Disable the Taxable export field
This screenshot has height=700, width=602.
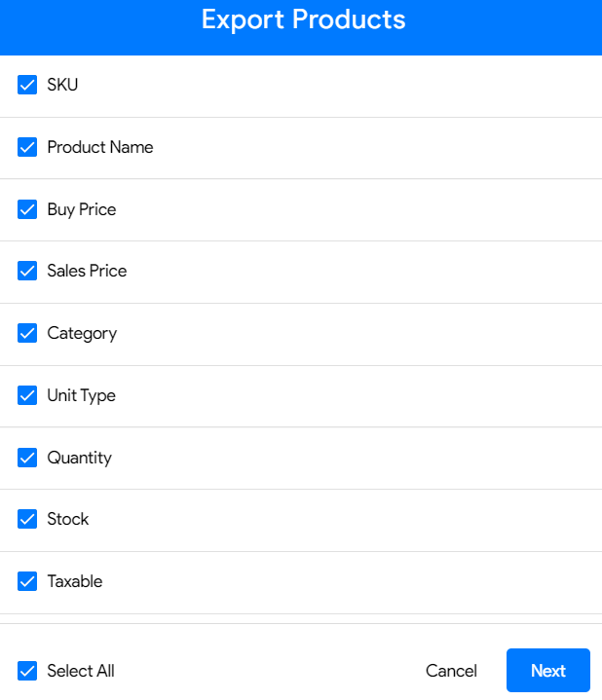pos(27,581)
